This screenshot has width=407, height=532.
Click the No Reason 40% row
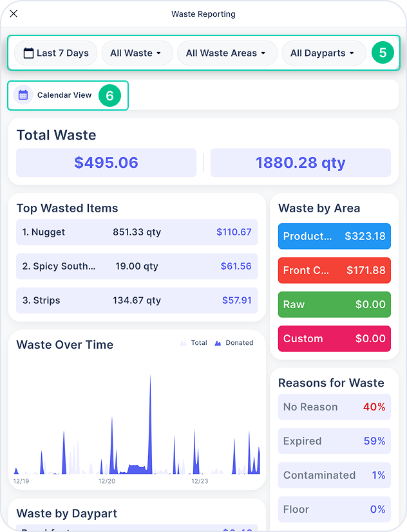coord(334,407)
